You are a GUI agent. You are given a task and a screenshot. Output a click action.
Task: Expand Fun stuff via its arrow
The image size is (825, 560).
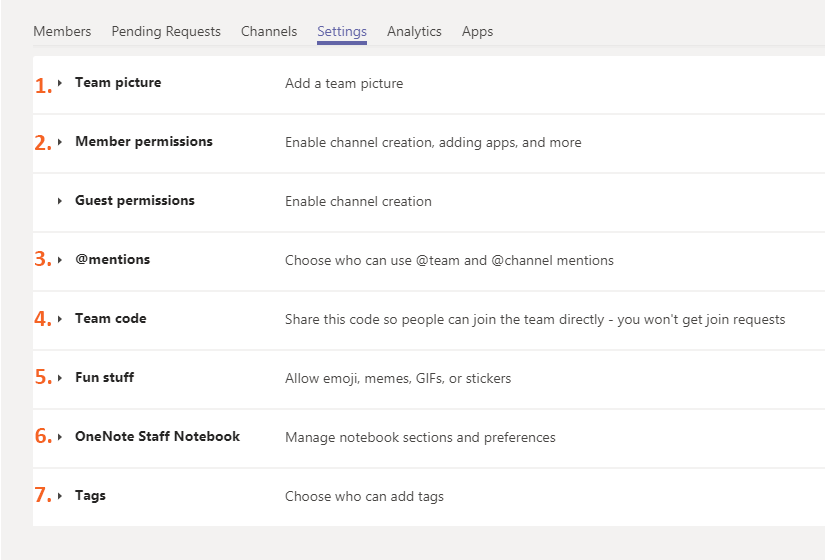60,379
